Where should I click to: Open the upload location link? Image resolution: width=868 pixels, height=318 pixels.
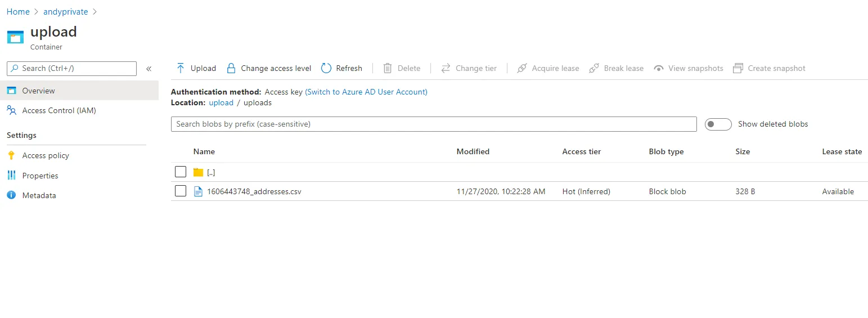tap(221, 102)
